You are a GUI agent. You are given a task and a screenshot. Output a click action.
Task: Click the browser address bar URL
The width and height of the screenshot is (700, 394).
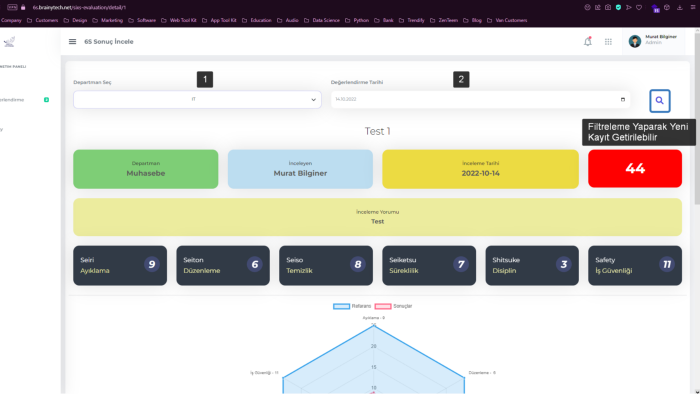[x=79, y=7]
